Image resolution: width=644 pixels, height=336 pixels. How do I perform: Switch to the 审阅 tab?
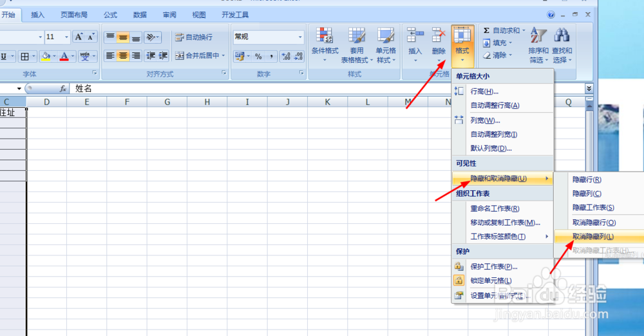(x=169, y=15)
